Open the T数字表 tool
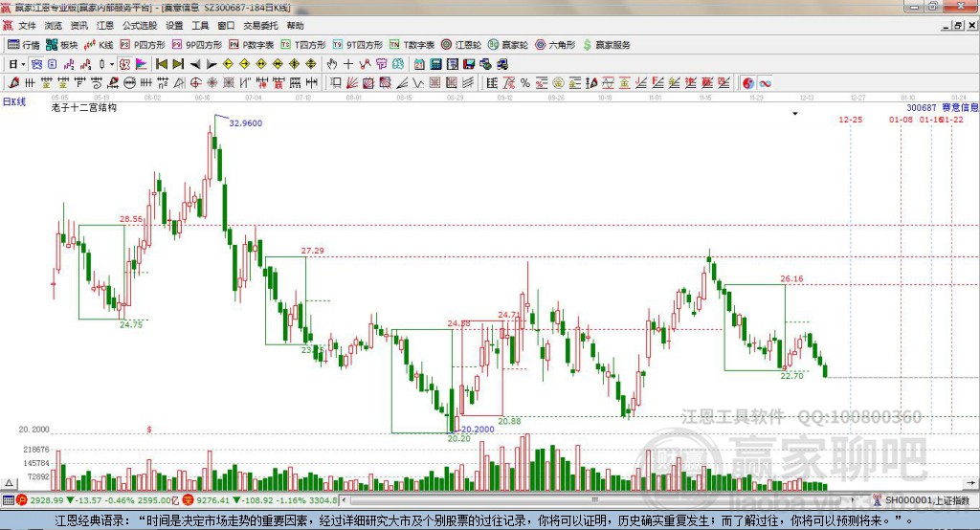Screen dimensions: 980x530 (412, 45)
